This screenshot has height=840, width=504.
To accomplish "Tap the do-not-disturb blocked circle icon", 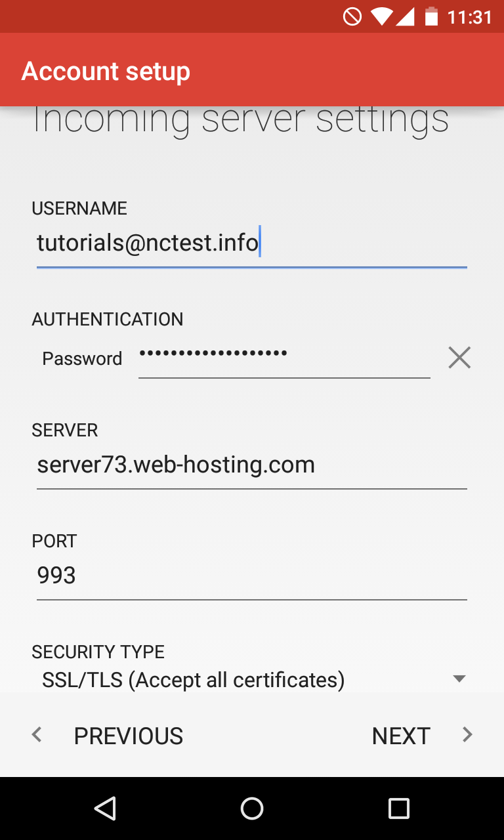I will [x=352, y=16].
